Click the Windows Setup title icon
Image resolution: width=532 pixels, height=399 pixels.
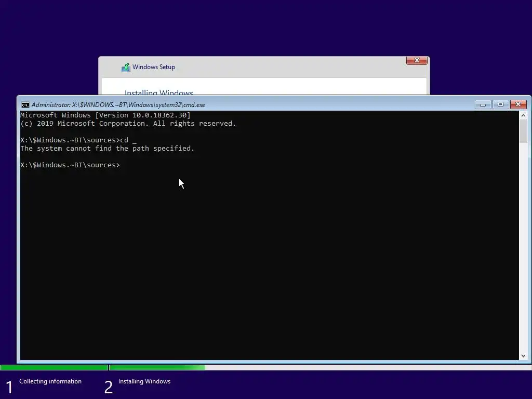(x=126, y=68)
